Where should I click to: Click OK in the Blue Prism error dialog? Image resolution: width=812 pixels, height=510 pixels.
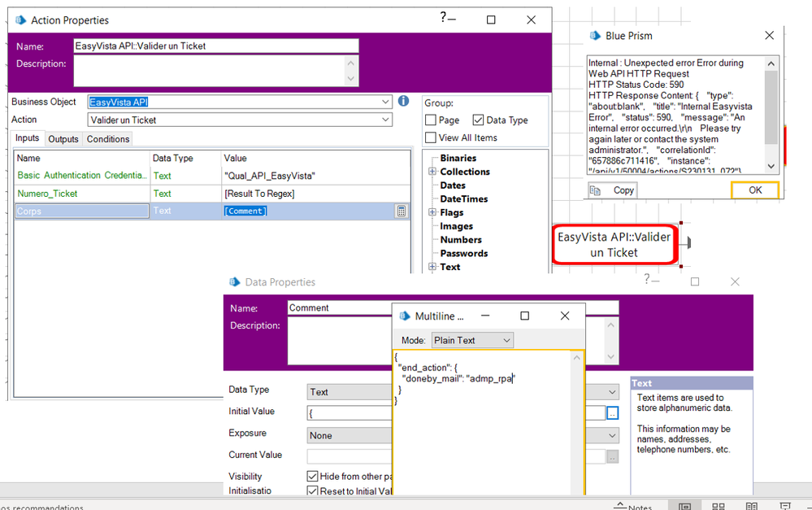coord(754,190)
